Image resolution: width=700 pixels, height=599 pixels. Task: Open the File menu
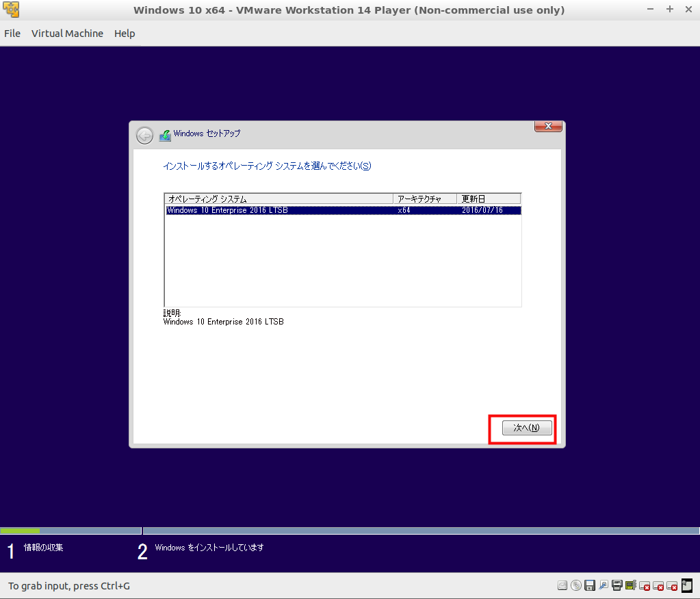pos(12,34)
